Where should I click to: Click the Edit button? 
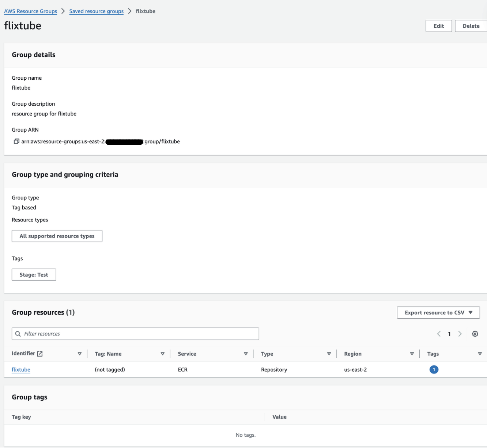point(439,26)
